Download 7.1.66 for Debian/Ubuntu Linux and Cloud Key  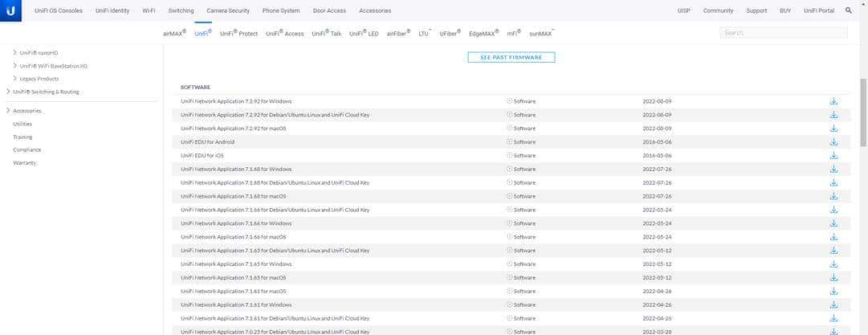833,210
